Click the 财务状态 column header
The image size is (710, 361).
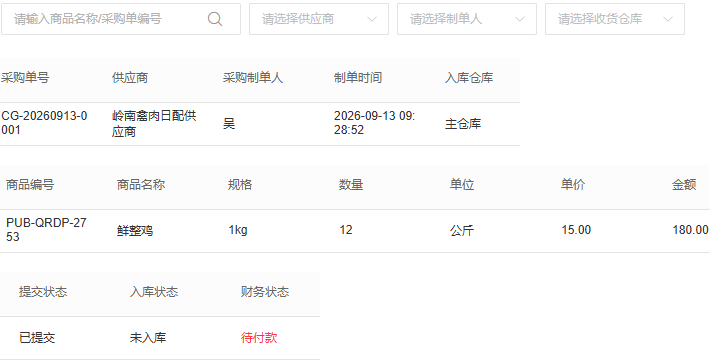pyautogui.click(x=265, y=292)
